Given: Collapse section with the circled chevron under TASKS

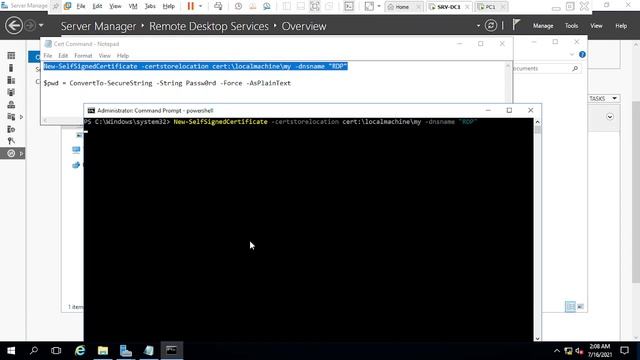Looking at the screenshot, I should (610, 117).
